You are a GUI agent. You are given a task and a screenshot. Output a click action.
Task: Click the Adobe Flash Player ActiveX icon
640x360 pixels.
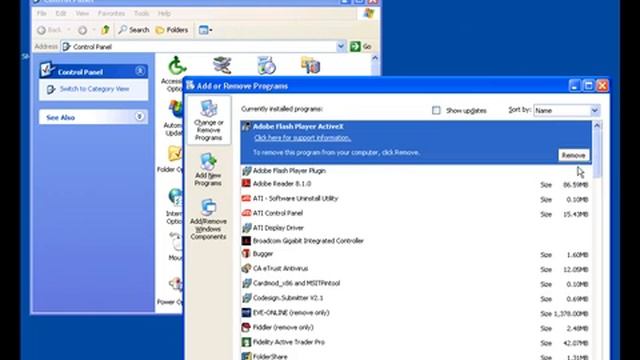point(246,127)
